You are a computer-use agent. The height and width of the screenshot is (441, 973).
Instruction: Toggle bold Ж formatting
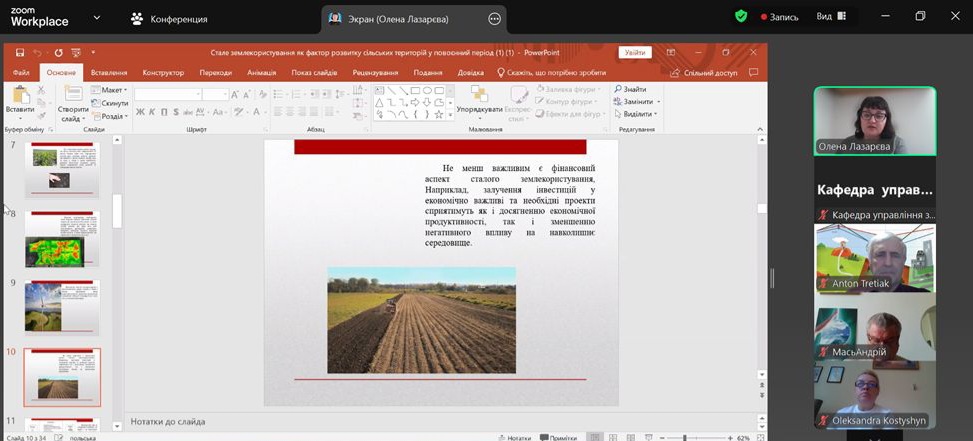click(140, 112)
